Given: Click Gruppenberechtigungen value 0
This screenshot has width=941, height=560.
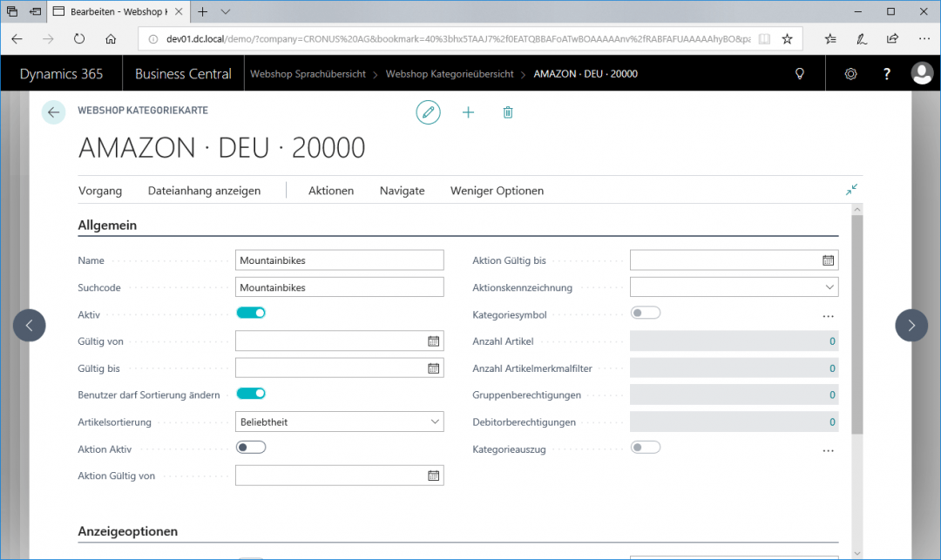Looking at the screenshot, I should tap(832, 395).
